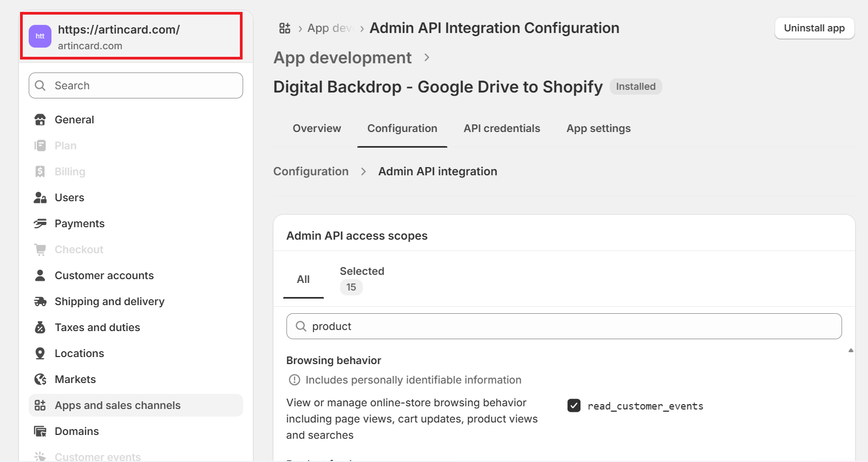Click the Markets globe icon

[x=40, y=379]
